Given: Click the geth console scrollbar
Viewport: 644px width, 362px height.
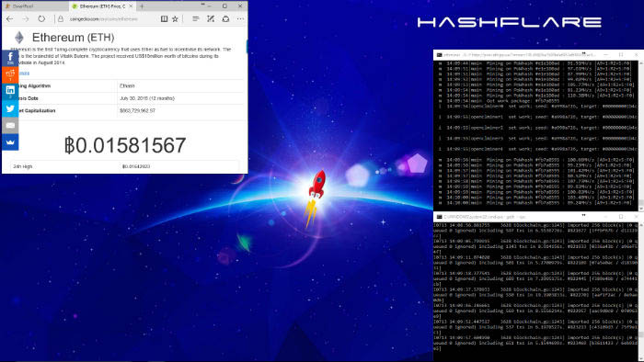Looking at the screenshot, I should 641,291.
